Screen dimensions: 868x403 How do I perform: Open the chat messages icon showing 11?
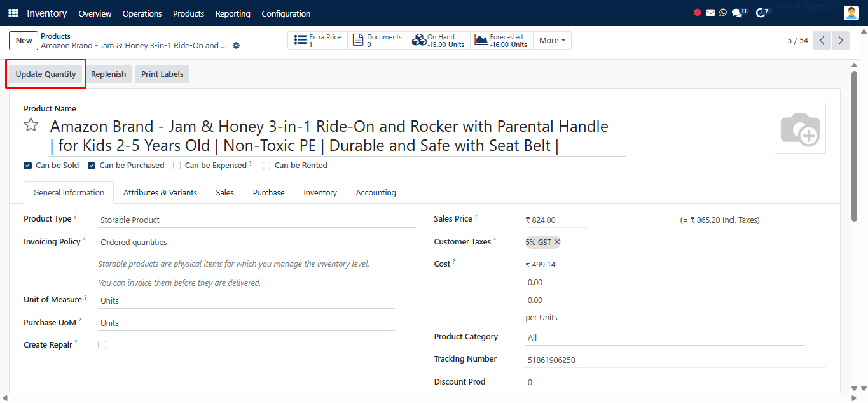pyautogui.click(x=740, y=12)
